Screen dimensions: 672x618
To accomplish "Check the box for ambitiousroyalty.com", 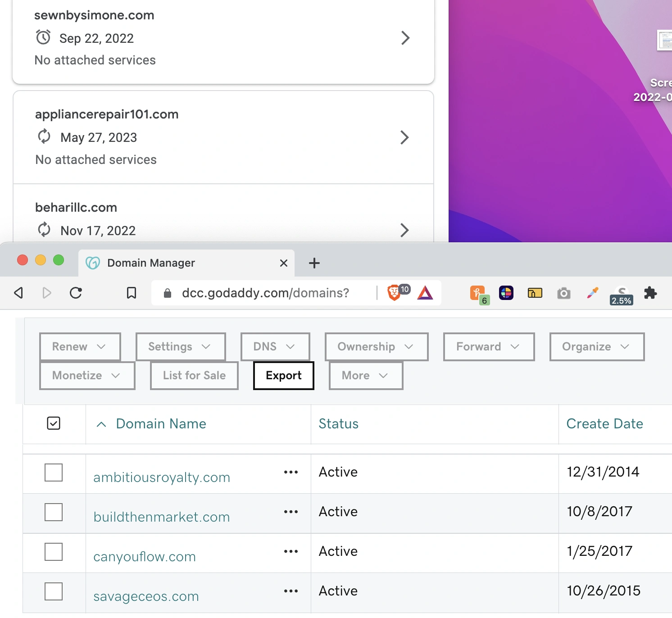I will point(54,473).
